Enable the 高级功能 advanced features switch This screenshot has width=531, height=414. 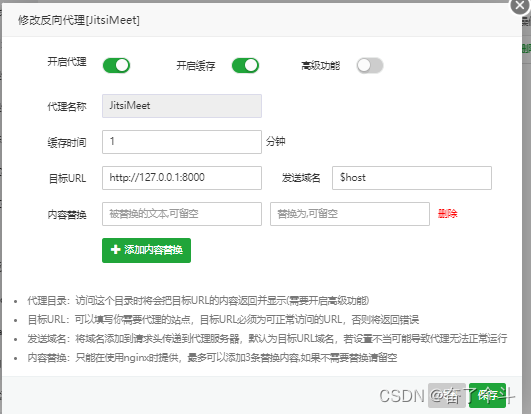click(370, 65)
